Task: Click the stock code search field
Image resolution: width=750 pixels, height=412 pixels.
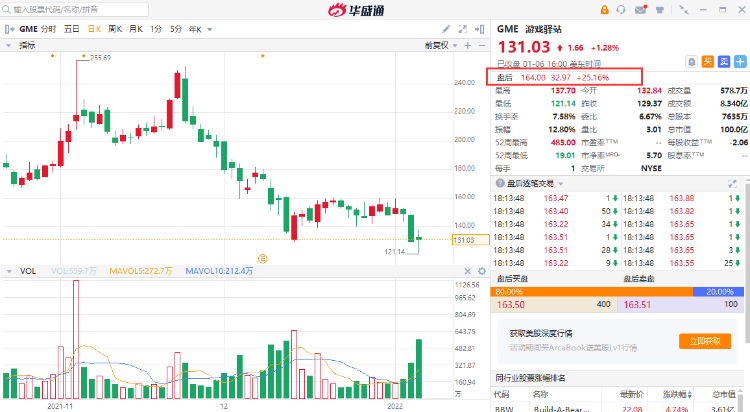Action: (75, 9)
